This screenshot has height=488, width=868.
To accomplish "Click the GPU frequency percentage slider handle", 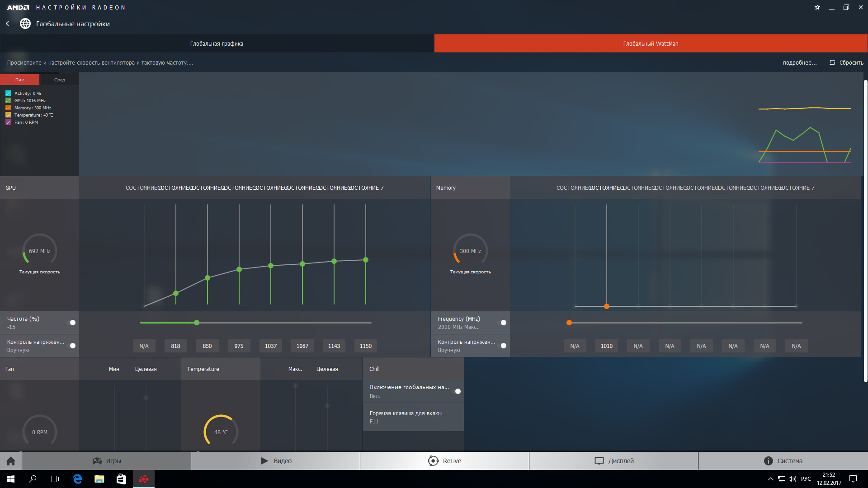I will [197, 323].
